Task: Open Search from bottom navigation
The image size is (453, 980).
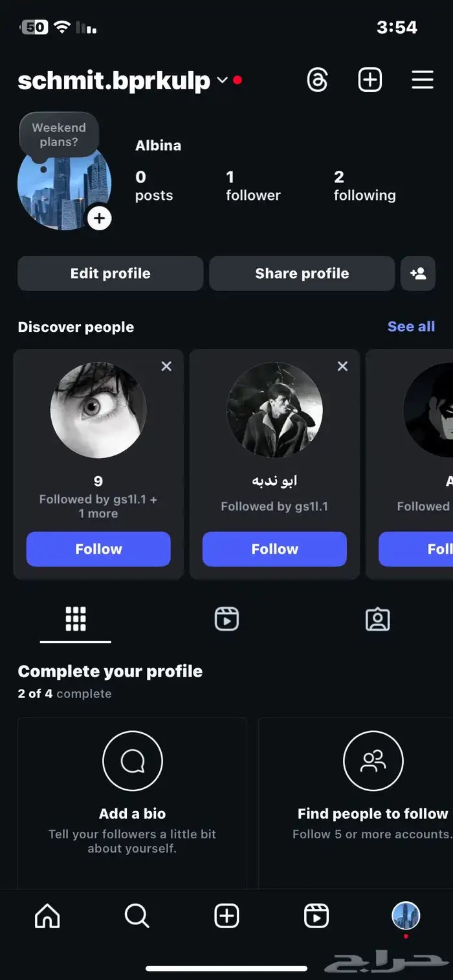Action: (x=137, y=916)
